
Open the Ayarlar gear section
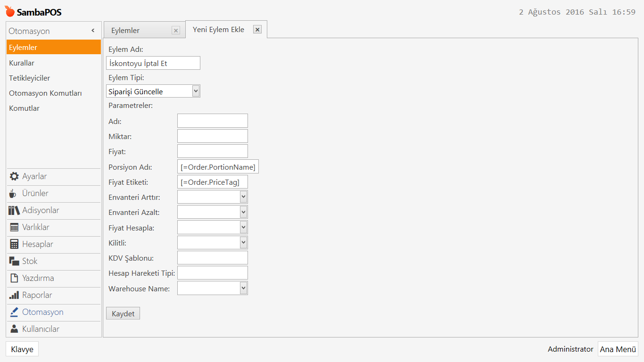[54, 176]
